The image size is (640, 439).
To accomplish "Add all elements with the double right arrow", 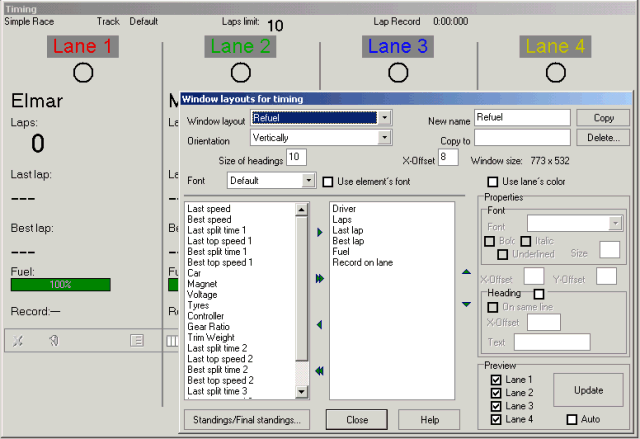I will tap(320, 279).
